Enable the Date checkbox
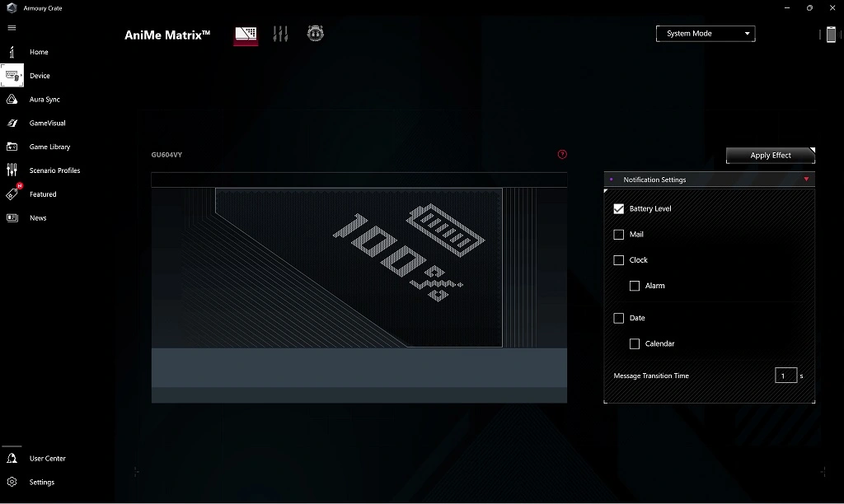 pos(618,318)
